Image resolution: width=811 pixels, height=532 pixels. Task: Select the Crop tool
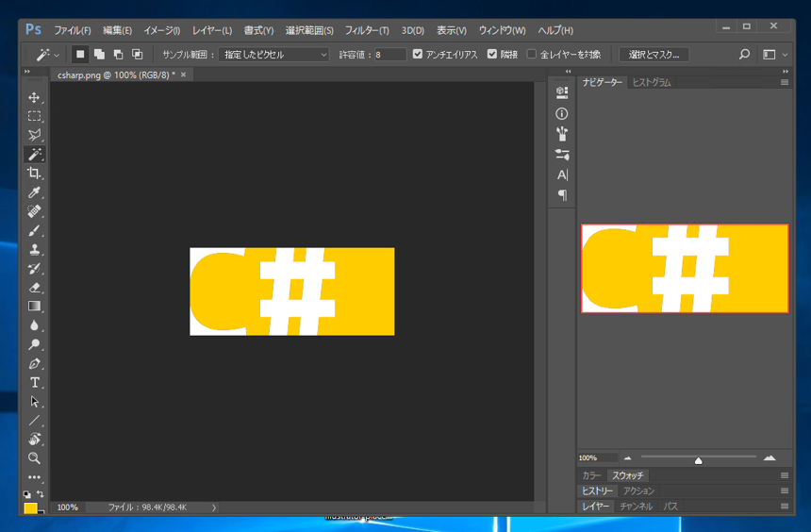point(34,174)
